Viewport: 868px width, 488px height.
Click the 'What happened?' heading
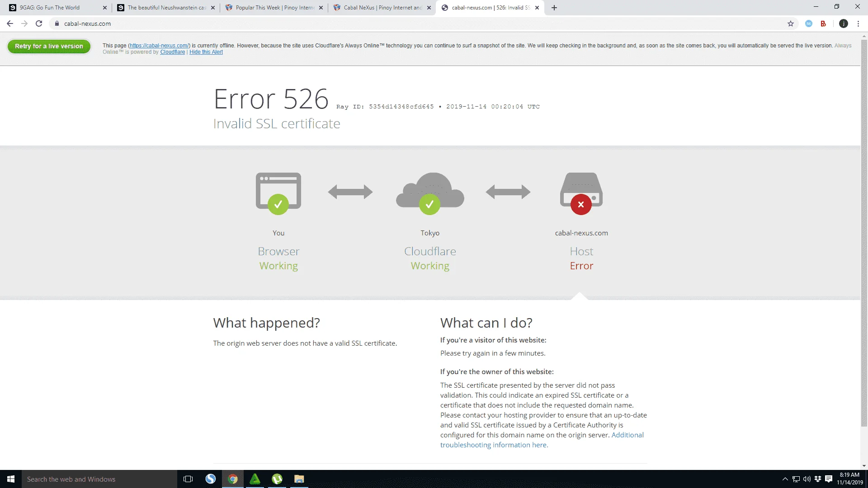coord(267,323)
